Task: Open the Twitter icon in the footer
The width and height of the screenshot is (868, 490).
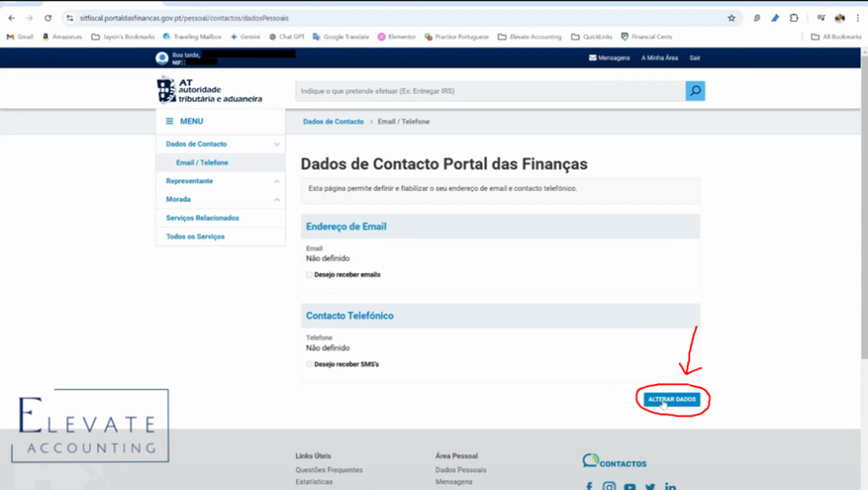Action: 650,486
